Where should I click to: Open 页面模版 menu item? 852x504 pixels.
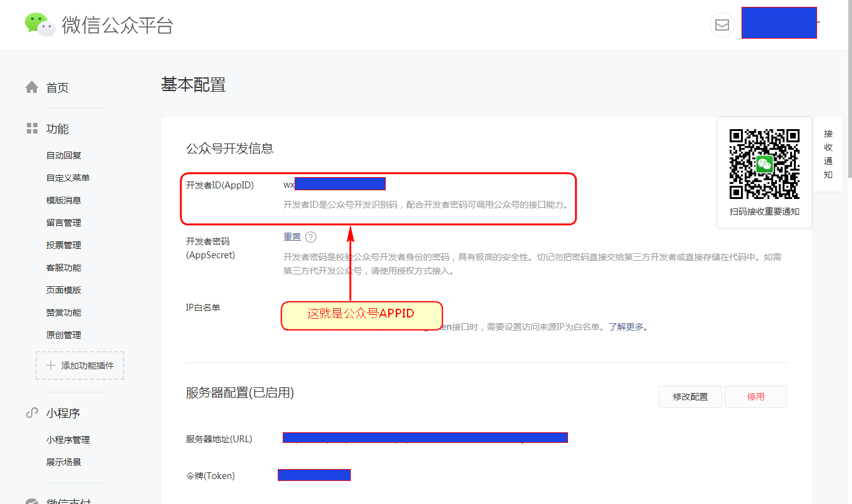pyautogui.click(x=64, y=290)
